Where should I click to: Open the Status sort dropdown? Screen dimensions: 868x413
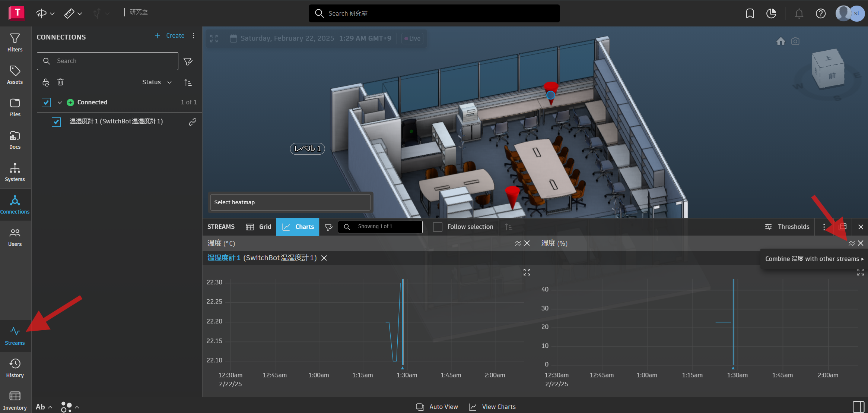[x=157, y=82]
